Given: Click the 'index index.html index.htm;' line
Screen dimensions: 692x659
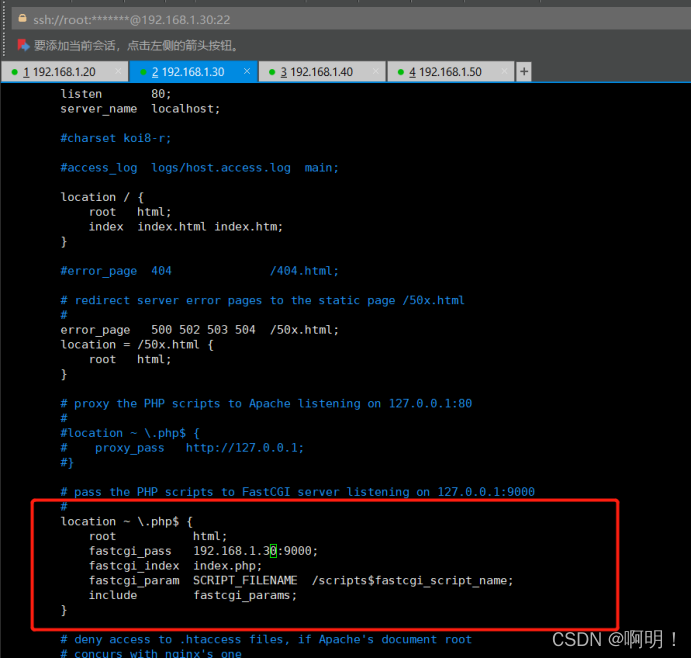Looking at the screenshot, I should click(185, 227).
